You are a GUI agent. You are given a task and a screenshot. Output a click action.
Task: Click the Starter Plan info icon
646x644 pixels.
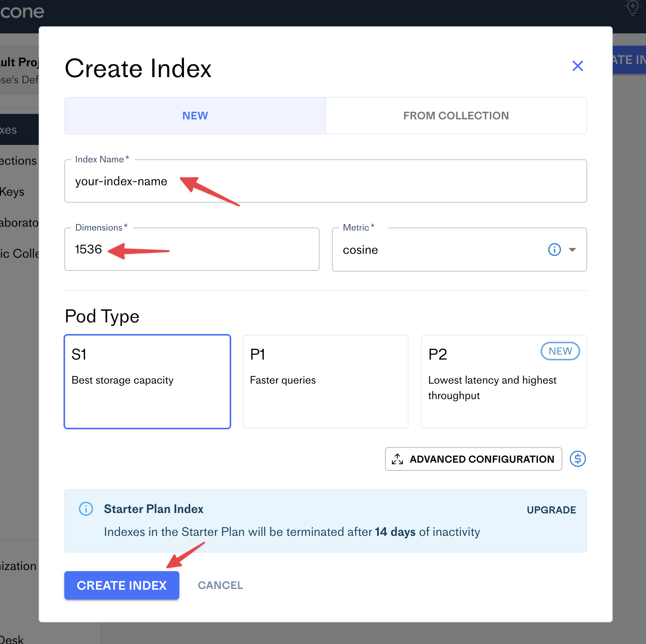[x=86, y=509]
